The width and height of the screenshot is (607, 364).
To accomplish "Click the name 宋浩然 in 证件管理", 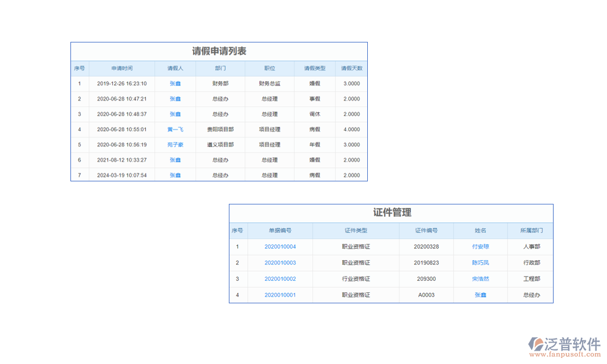I will click(480, 279).
